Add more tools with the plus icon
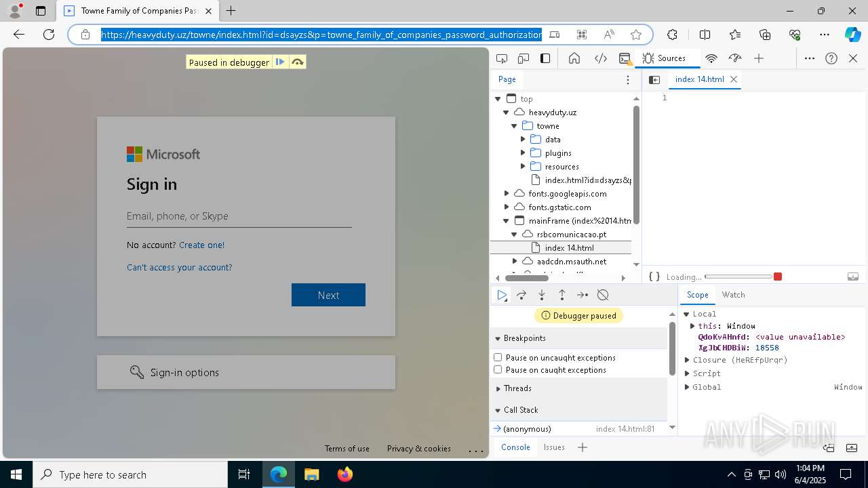 coord(759,58)
